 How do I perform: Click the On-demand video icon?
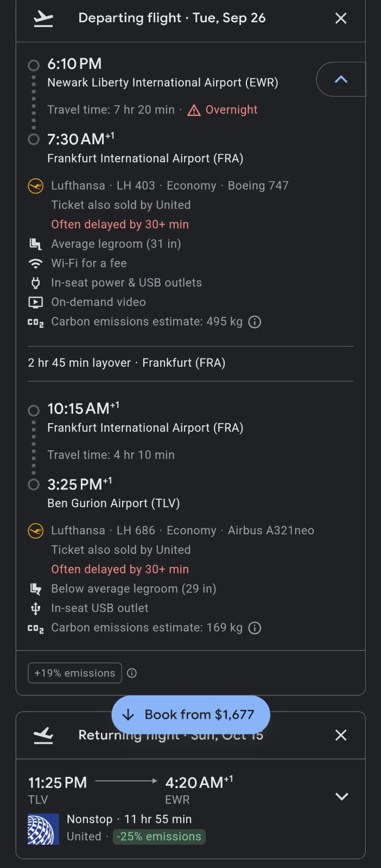coord(35,303)
